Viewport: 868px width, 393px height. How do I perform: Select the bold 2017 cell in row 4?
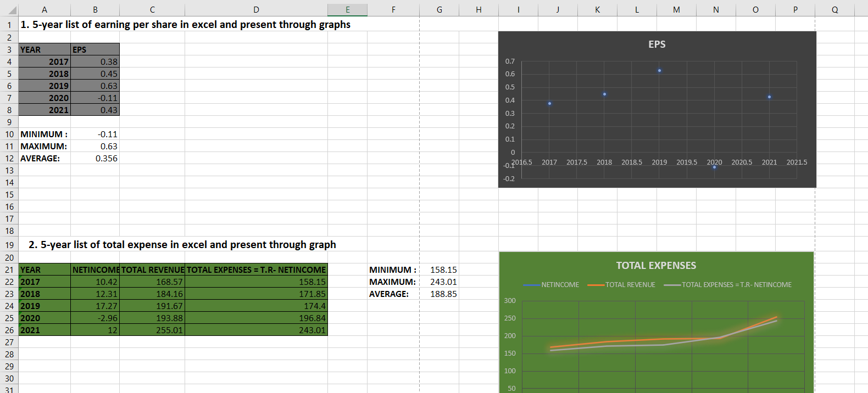click(44, 61)
